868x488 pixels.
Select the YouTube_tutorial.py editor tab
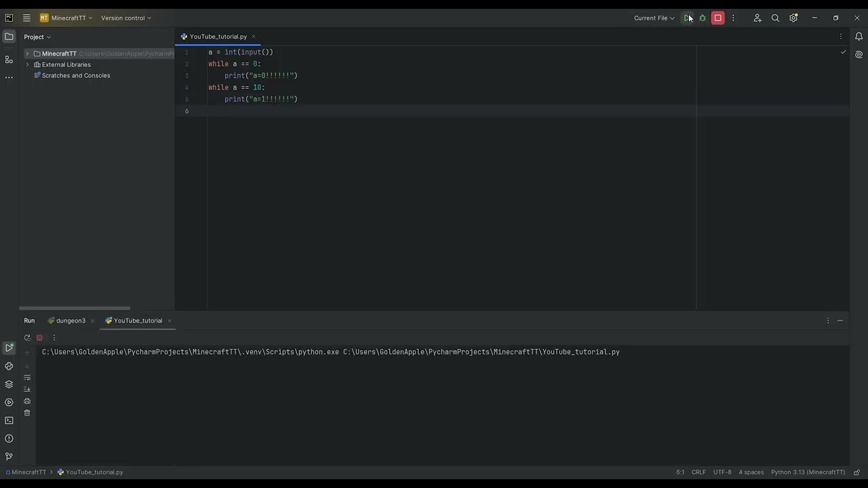click(x=218, y=37)
